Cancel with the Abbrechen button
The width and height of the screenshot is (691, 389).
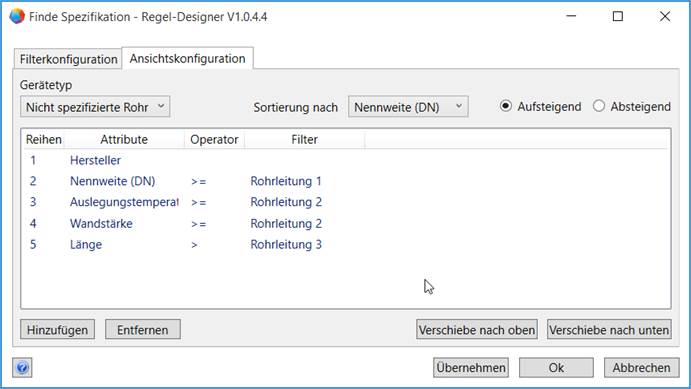pyautogui.click(x=641, y=367)
